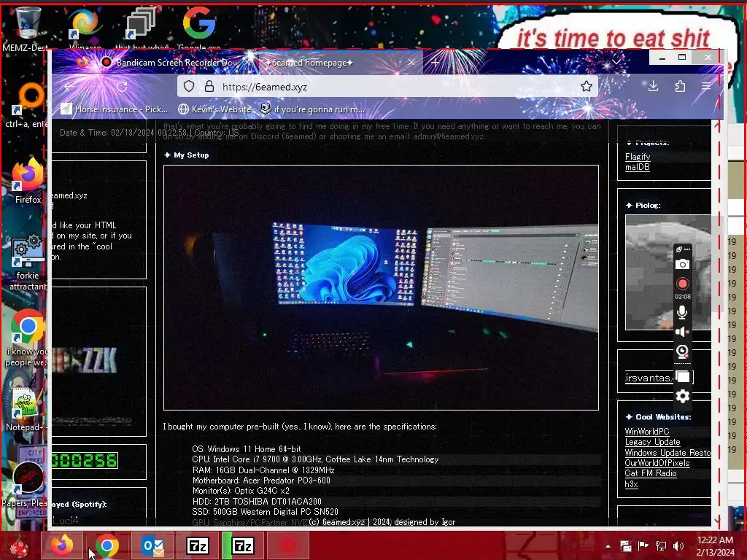Click the Chrome taskbar icon

tap(107, 545)
